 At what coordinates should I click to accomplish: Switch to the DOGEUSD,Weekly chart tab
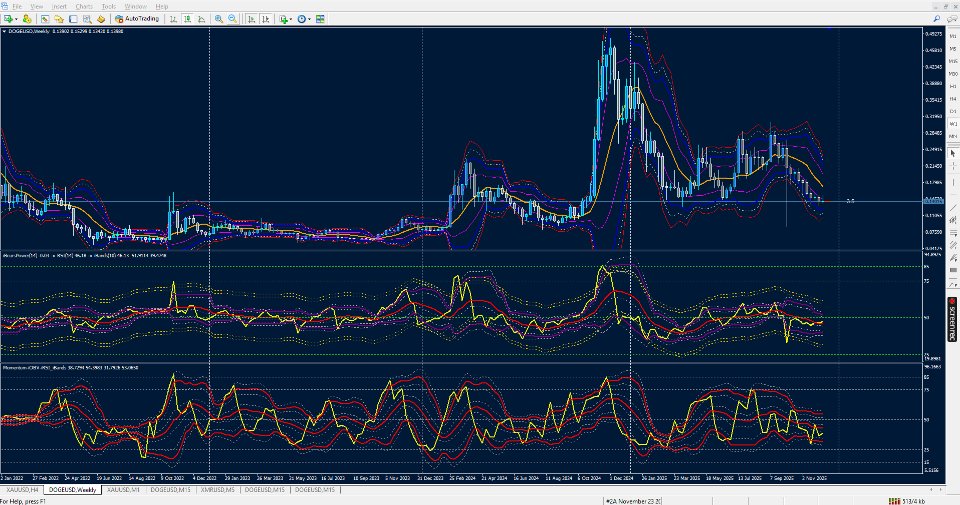tap(72, 490)
